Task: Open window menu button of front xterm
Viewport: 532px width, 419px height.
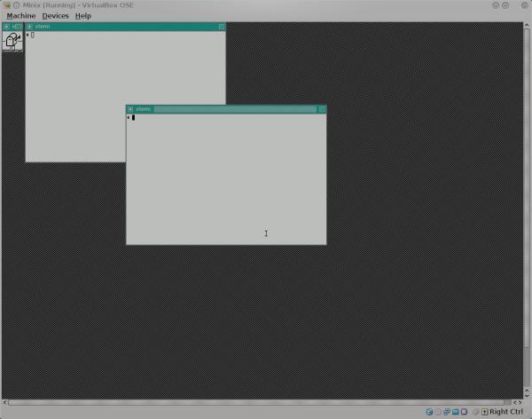Action: tap(130, 109)
